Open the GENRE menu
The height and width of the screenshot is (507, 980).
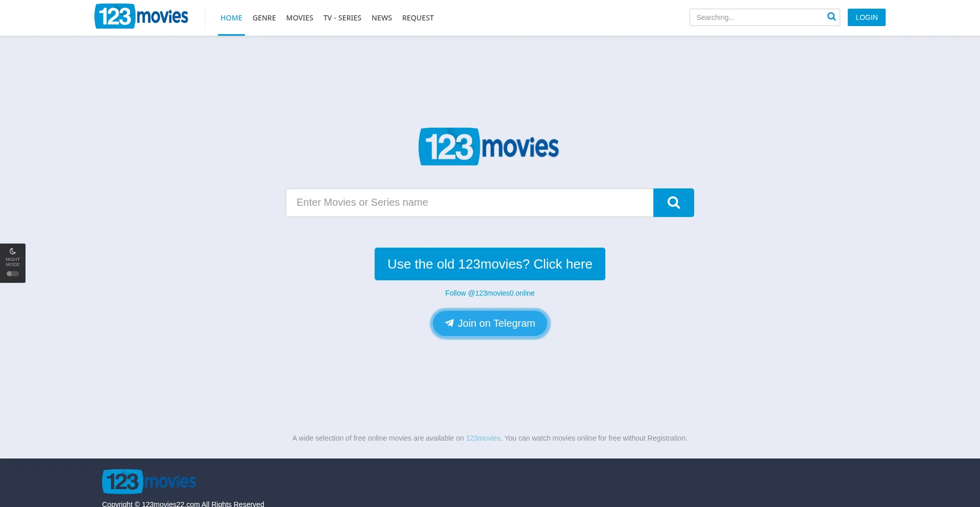point(264,17)
